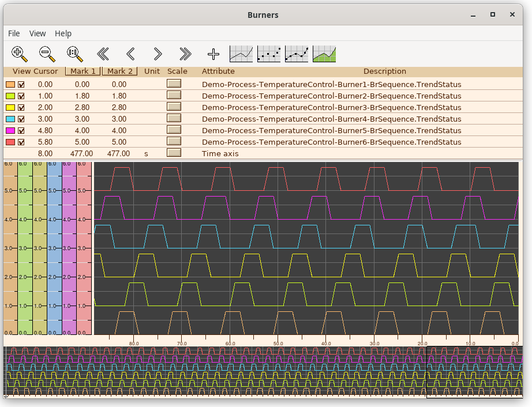This screenshot has width=532, height=407.
Task: Reset zoom with the 1:1 magnifier icon
Action: coord(74,54)
